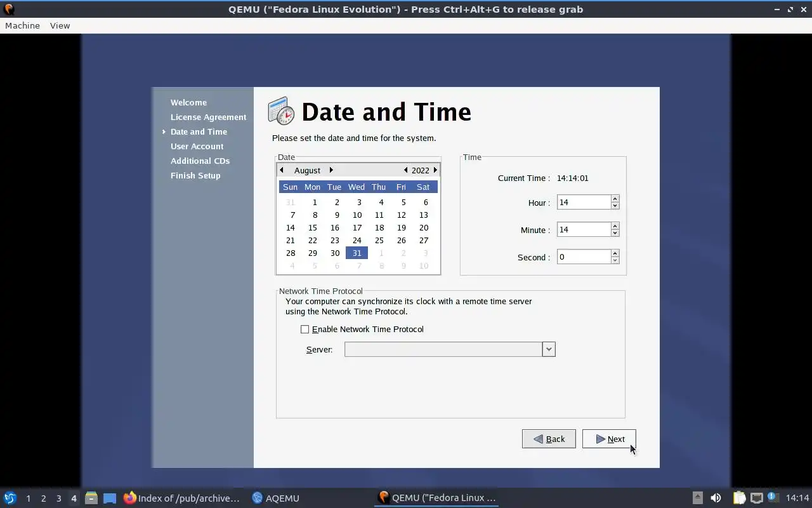Image resolution: width=812 pixels, height=508 pixels.
Task: Select August 18 in the calendar
Action: [x=379, y=227]
